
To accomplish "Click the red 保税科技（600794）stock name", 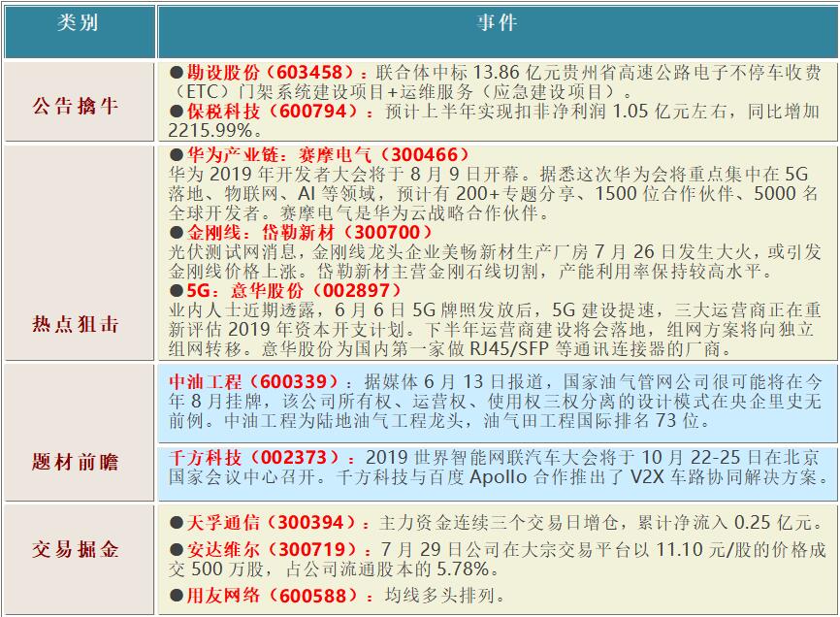I will (278, 112).
